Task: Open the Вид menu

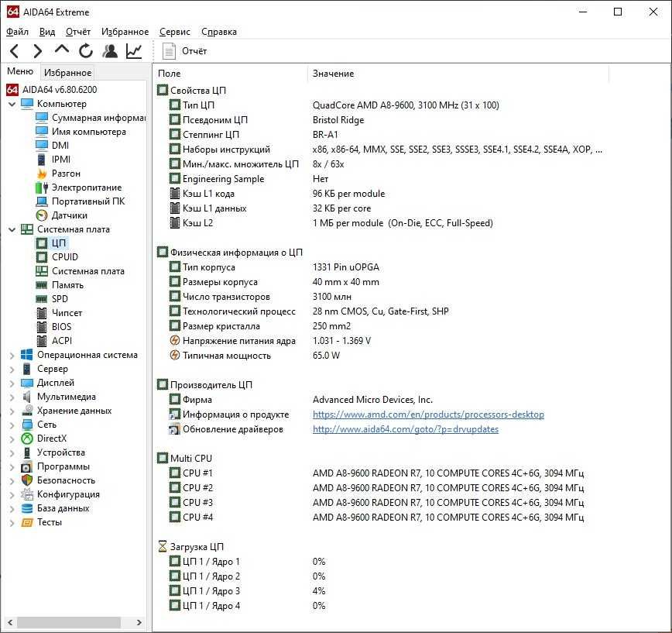Action: click(47, 32)
